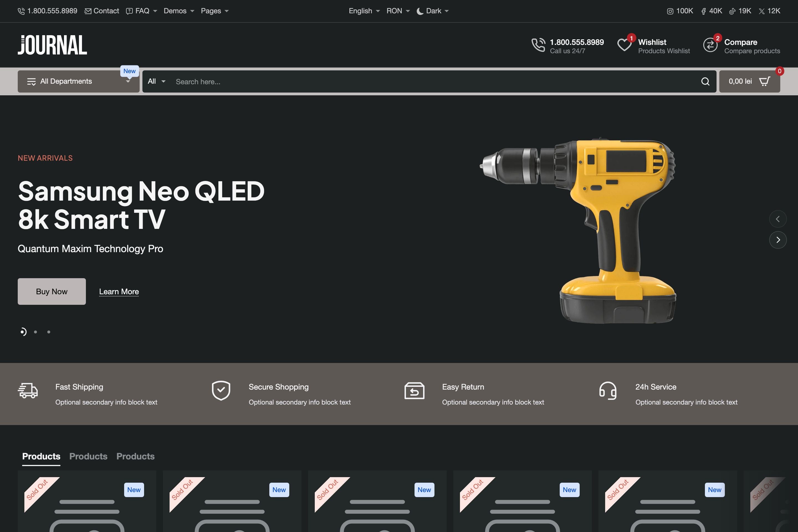Open the RON currency dropdown
This screenshot has width=798, height=532.
point(398,11)
